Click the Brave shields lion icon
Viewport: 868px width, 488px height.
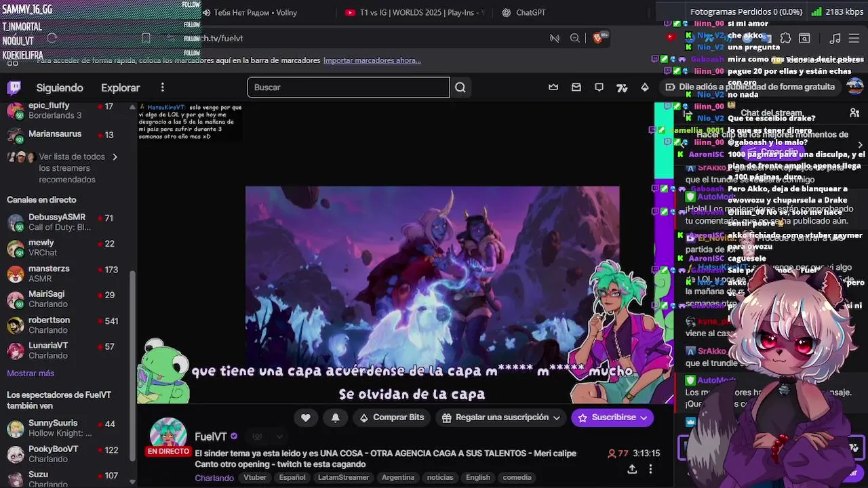(599, 38)
